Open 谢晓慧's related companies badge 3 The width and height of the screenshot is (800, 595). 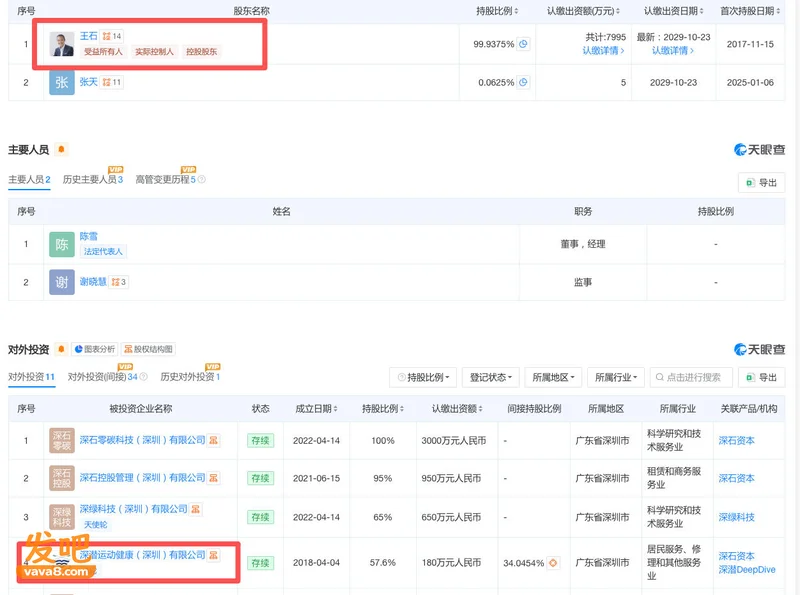point(118,282)
